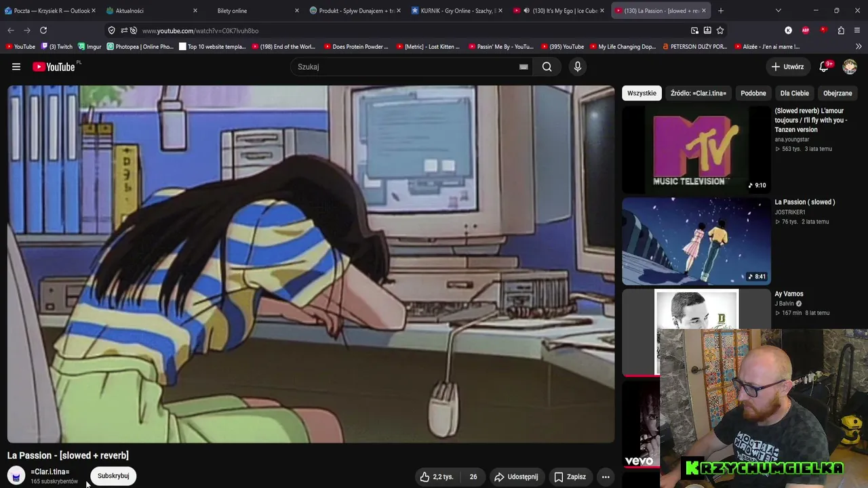Open the =Clar.i.tina= channel avatar
Screen dimensions: 868x488
click(x=16, y=476)
